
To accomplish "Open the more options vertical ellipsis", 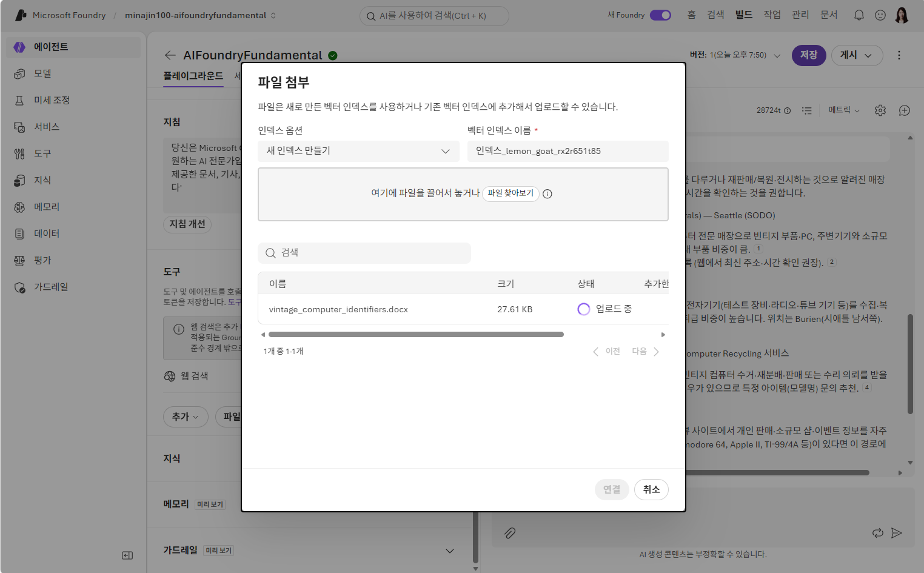I will click(x=899, y=55).
